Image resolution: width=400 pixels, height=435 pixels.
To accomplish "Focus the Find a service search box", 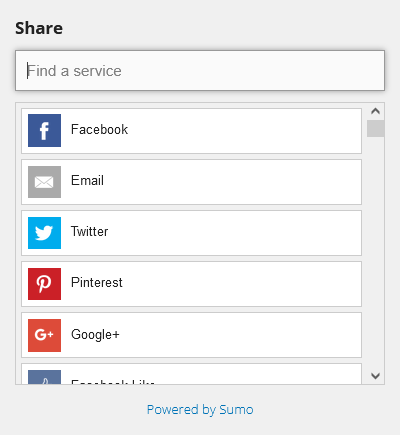I will (x=200, y=70).
